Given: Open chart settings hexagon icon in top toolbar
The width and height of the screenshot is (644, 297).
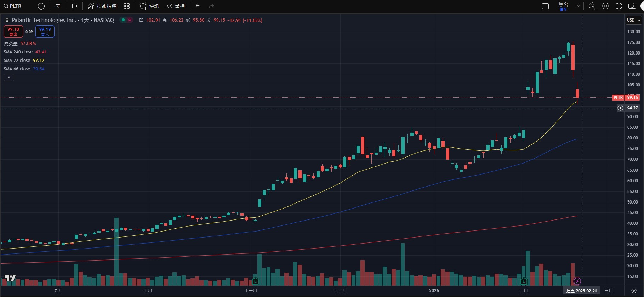Looking at the screenshot, I should [x=605, y=6].
